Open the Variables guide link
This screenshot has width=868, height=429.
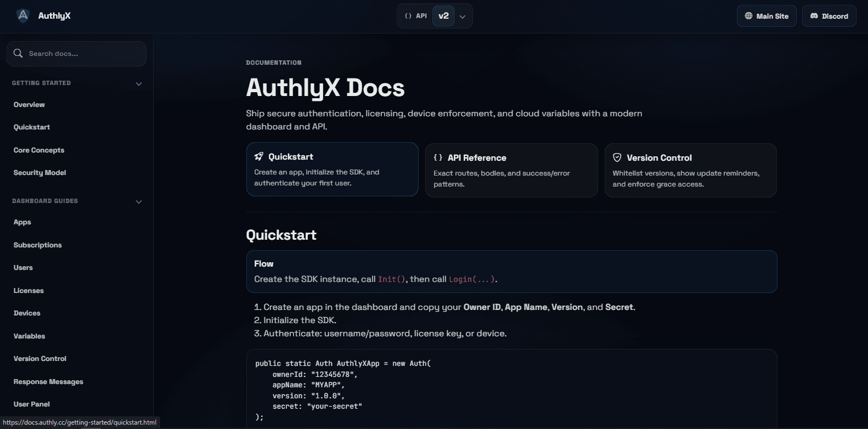coord(29,336)
